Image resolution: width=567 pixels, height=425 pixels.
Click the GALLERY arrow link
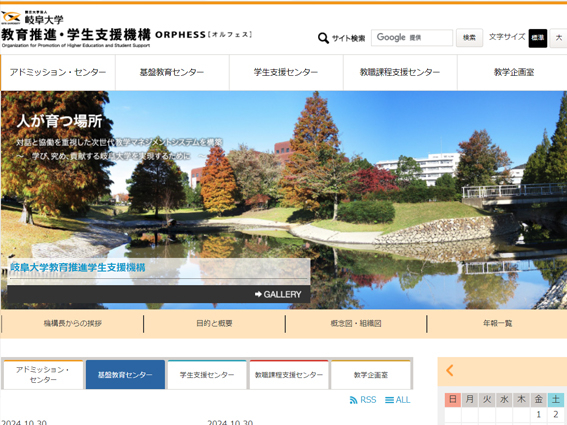(x=278, y=294)
